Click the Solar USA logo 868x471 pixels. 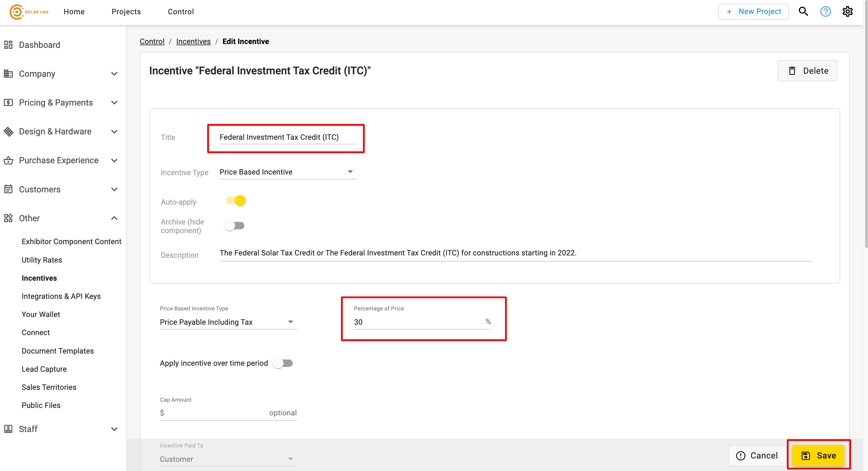coord(29,12)
